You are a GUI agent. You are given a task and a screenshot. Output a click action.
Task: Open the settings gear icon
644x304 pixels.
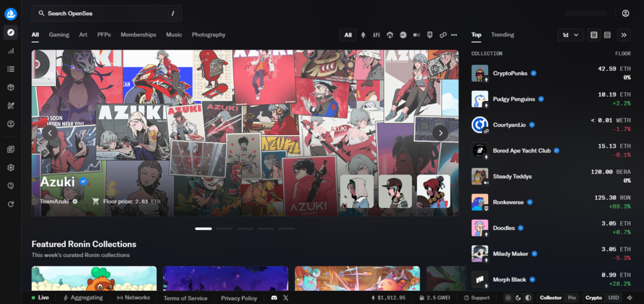point(11,167)
